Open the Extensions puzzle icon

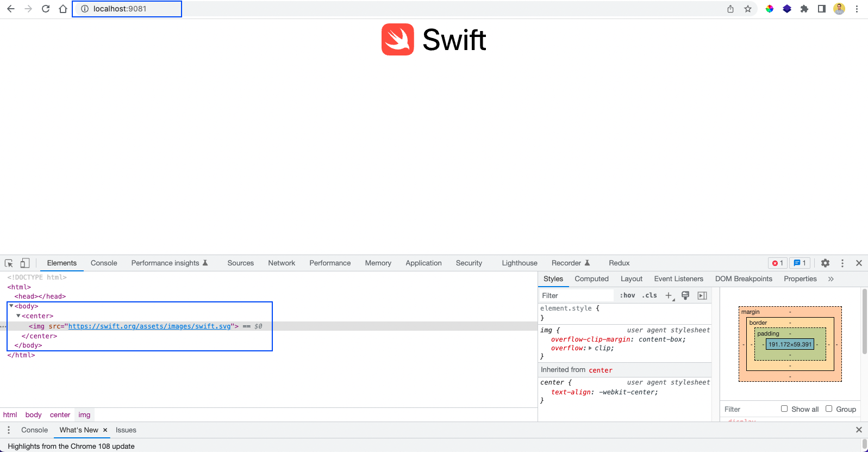point(804,9)
